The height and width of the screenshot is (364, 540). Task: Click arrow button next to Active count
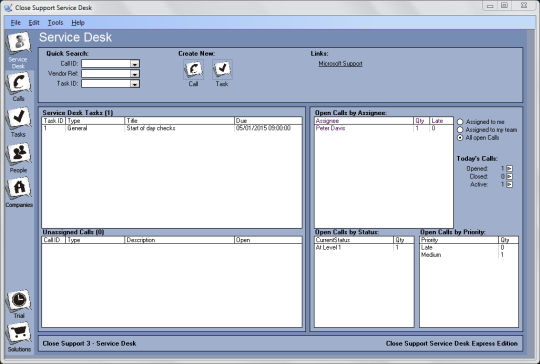(509, 185)
